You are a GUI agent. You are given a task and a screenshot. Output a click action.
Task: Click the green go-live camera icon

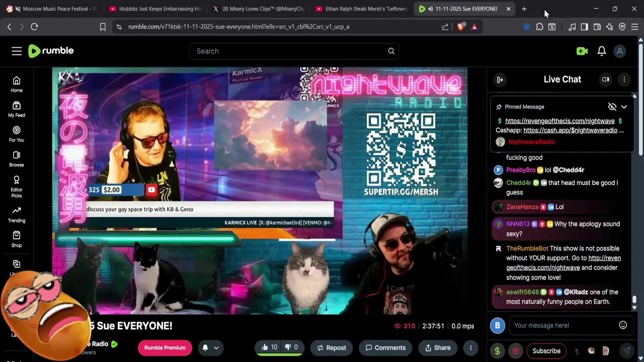(582, 51)
